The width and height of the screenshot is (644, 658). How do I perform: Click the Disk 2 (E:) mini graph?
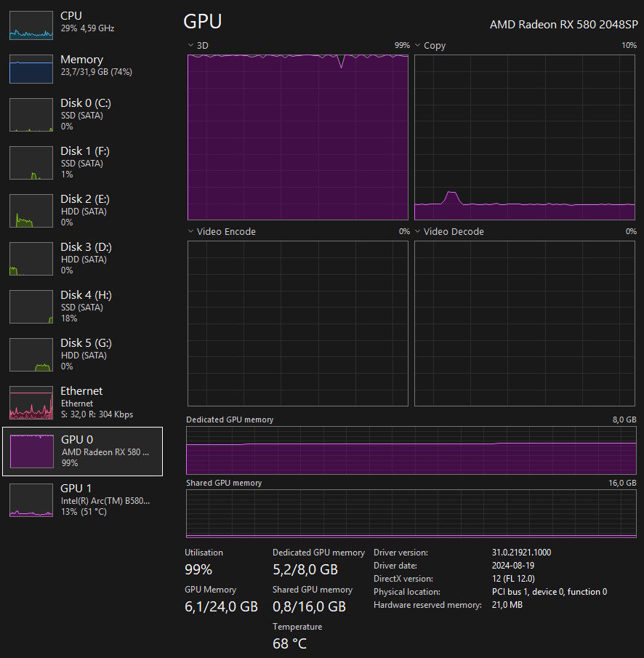(x=31, y=210)
